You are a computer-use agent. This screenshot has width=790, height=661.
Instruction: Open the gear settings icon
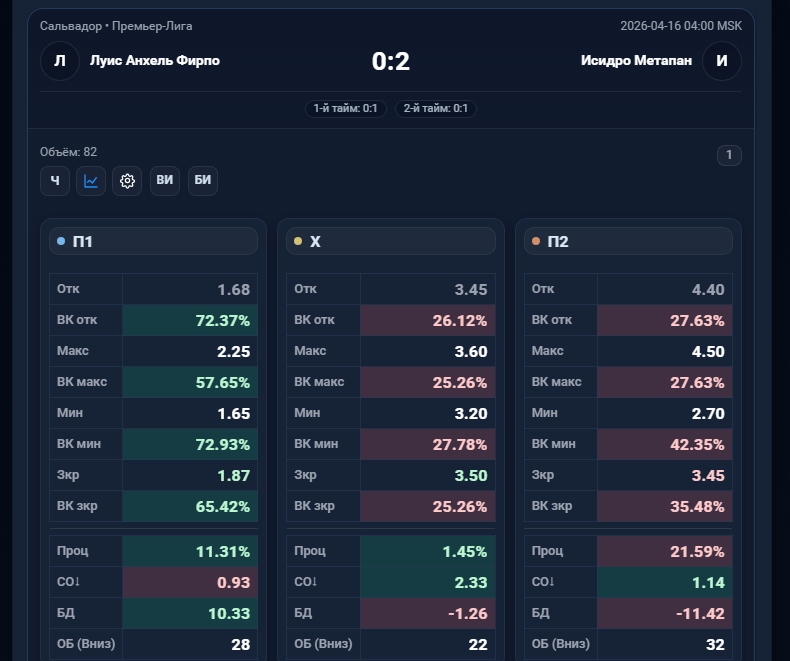tap(127, 181)
